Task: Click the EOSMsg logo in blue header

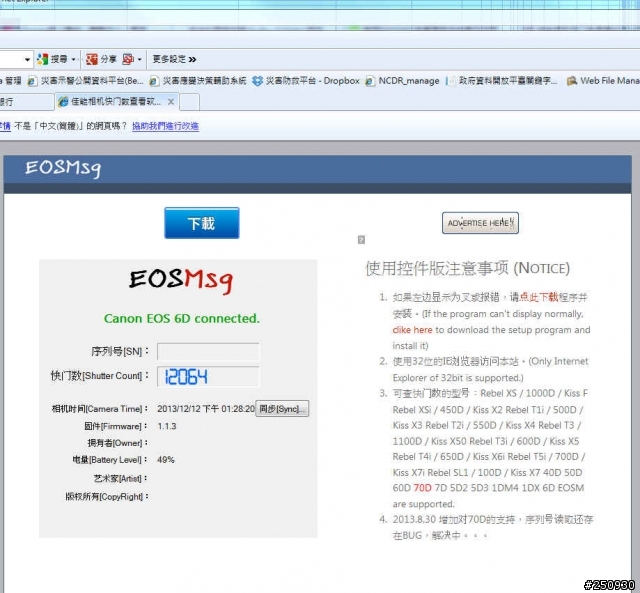Action: click(x=63, y=168)
